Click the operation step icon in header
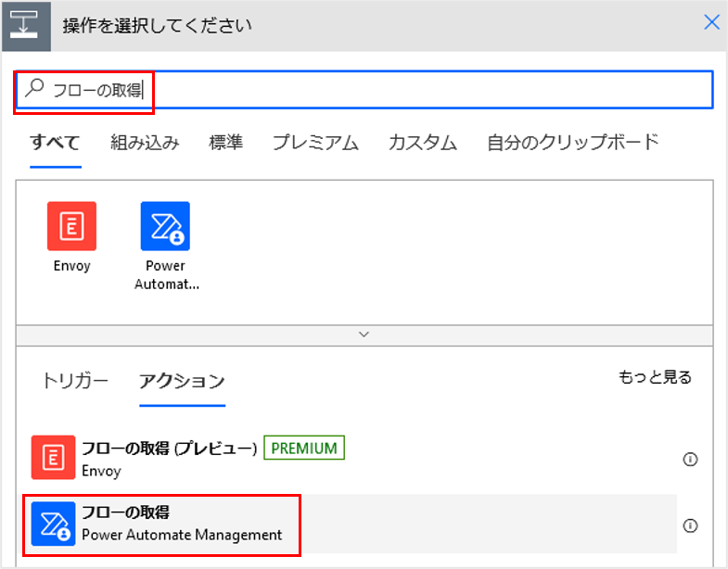The height and width of the screenshot is (569, 728). [24, 24]
